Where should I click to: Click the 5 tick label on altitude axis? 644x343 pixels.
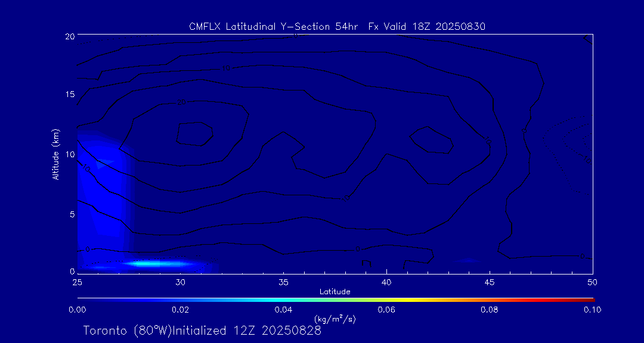click(x=70, y=214)
